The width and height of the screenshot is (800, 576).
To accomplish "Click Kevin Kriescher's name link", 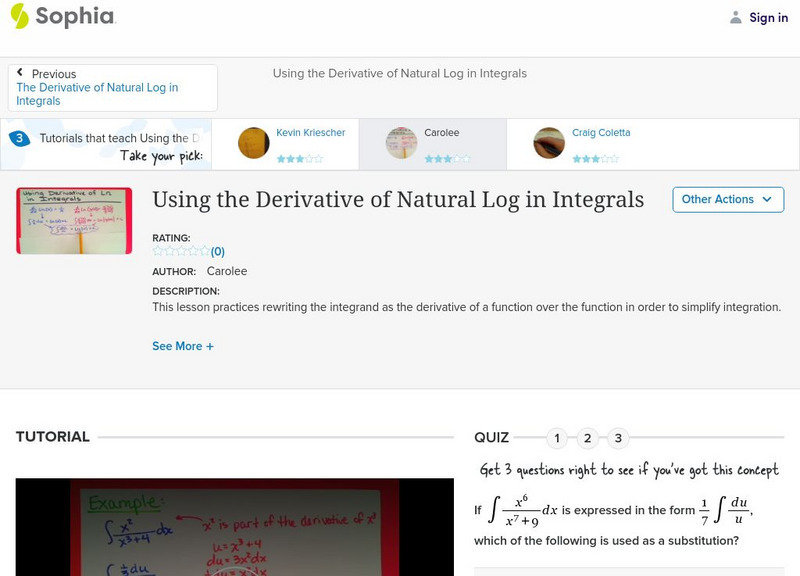I will click(310, 131).
